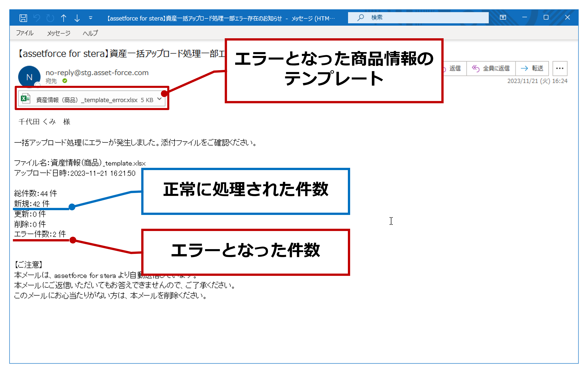Go to next item with down arrow
This screenshot has width=588, height=373.
tap(77, 18)
